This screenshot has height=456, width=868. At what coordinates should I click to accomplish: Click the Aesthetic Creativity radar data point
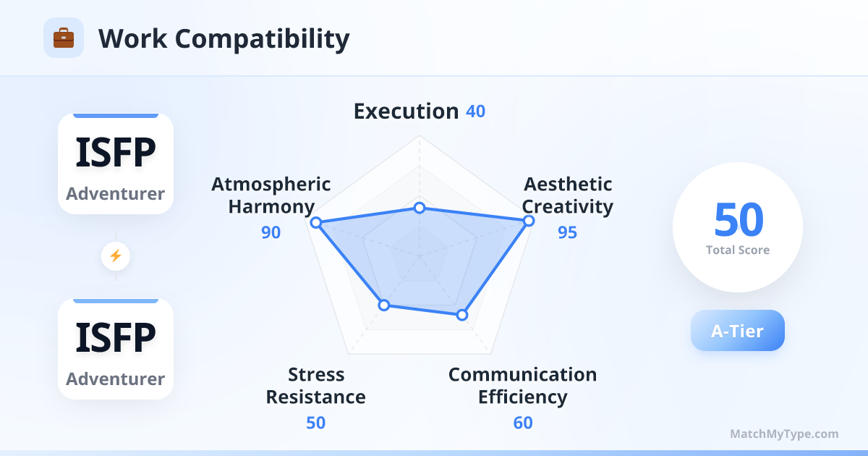click(529, 221)
